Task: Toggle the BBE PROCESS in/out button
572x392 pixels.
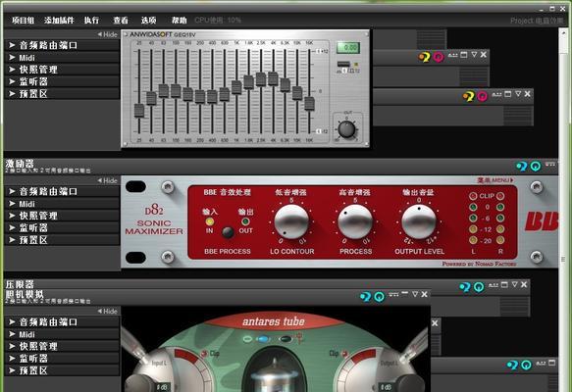Action: tap(228, 232)
